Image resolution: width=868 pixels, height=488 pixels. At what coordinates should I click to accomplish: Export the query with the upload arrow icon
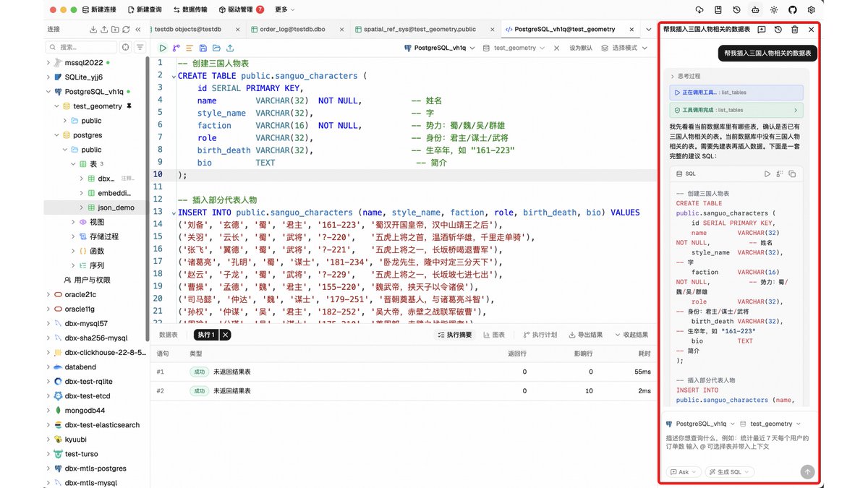tap(230, 48)
